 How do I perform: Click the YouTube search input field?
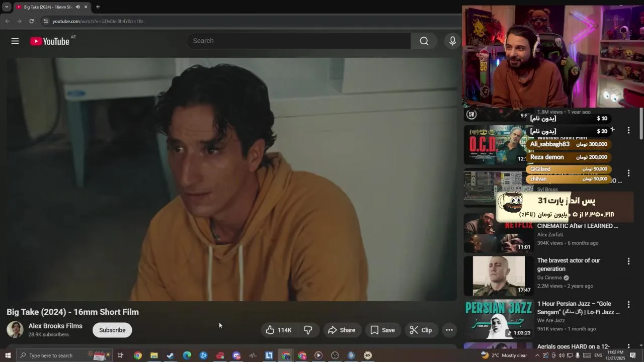(x=299, y=41)
